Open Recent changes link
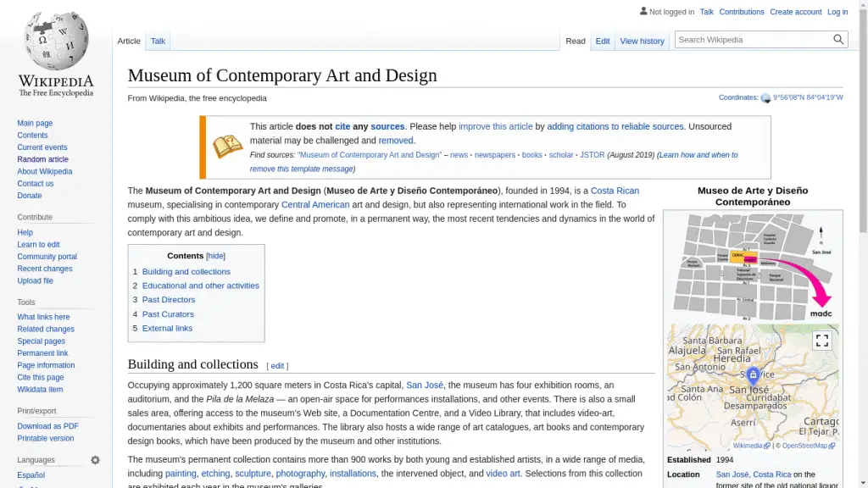Viewport: 868px width, 488px height. point(44,269)
